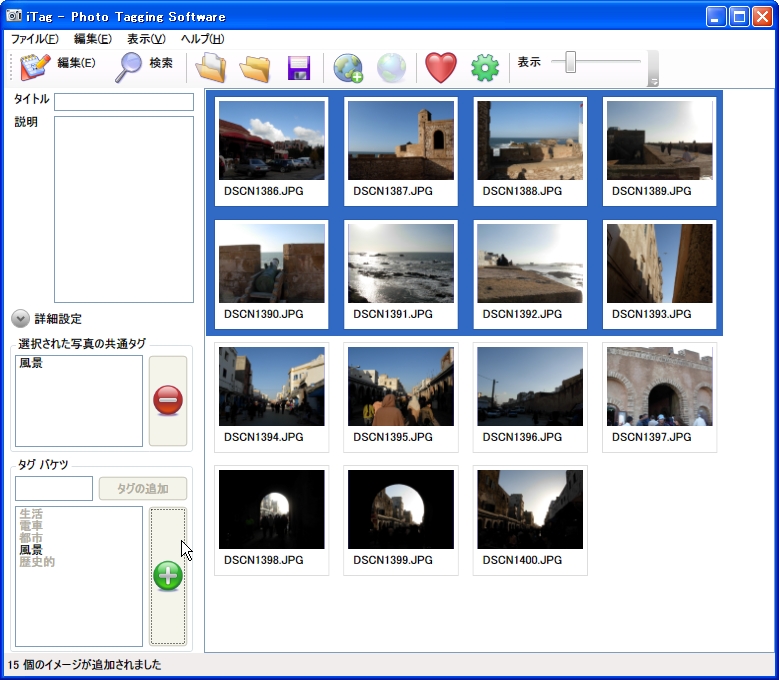This screenshot has width=779, height=680.
Task: Select thumbnail DSCN1386.JPG
Action: [271, 151]
